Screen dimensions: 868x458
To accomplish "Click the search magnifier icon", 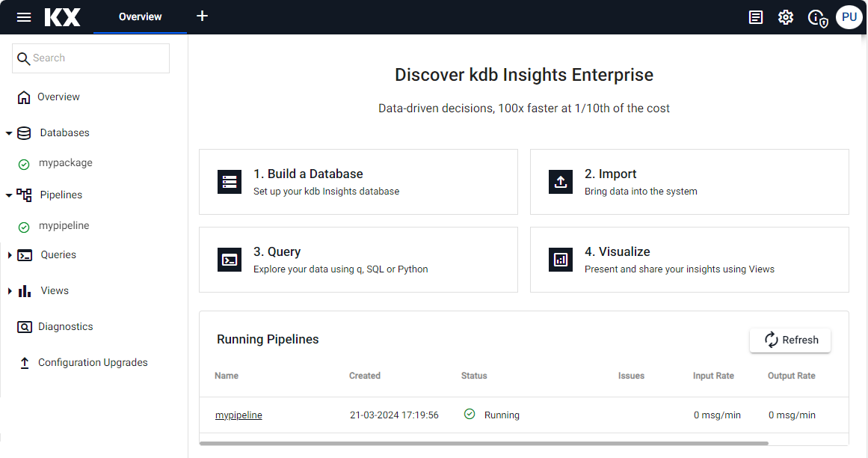I will click(x=23, y=58).
